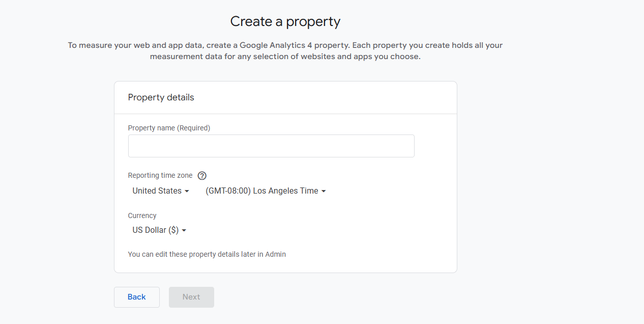Select the United States country text
This screenshot has width=644, height=324.
coord(157,191)
